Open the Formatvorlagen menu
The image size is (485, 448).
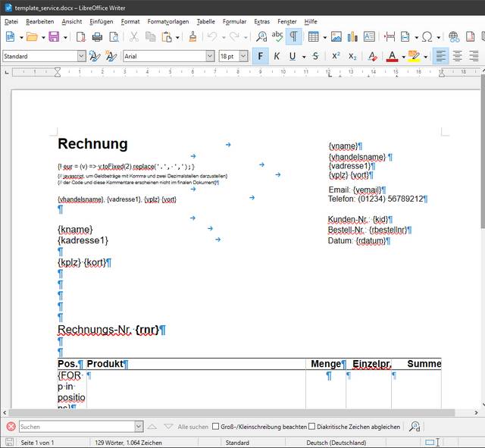(168, 21)
